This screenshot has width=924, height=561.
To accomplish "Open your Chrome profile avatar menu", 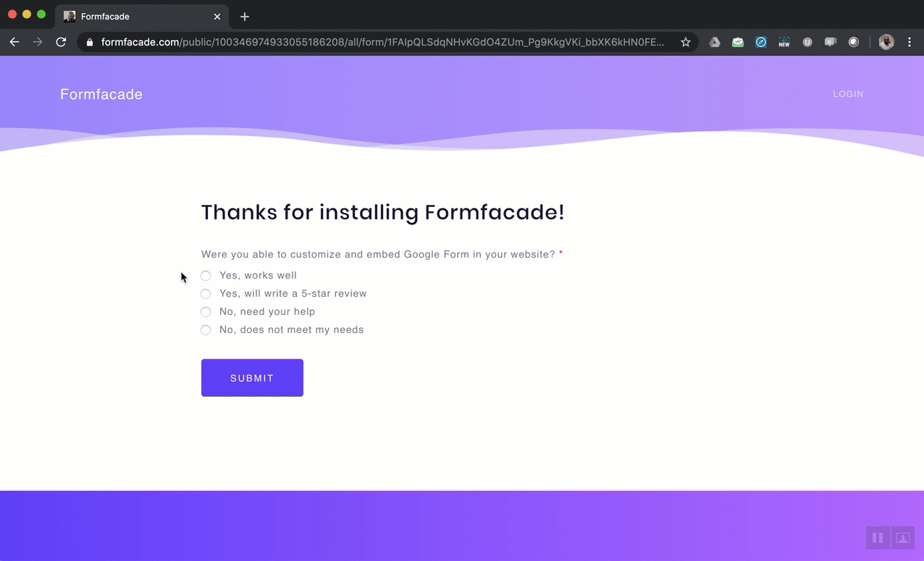I will [x=886, y=42].
